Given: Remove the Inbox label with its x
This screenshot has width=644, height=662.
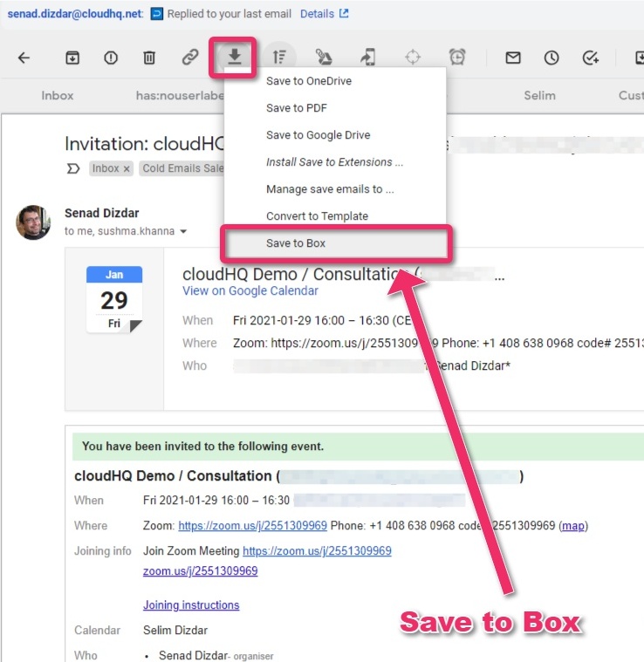Looking at the screenshot, I should pyautogui.click(x=126, y=168).
